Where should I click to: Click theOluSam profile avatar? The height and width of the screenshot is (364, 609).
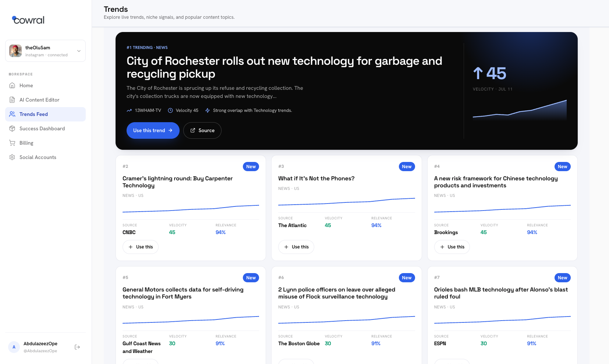click(x=15, y=51)
